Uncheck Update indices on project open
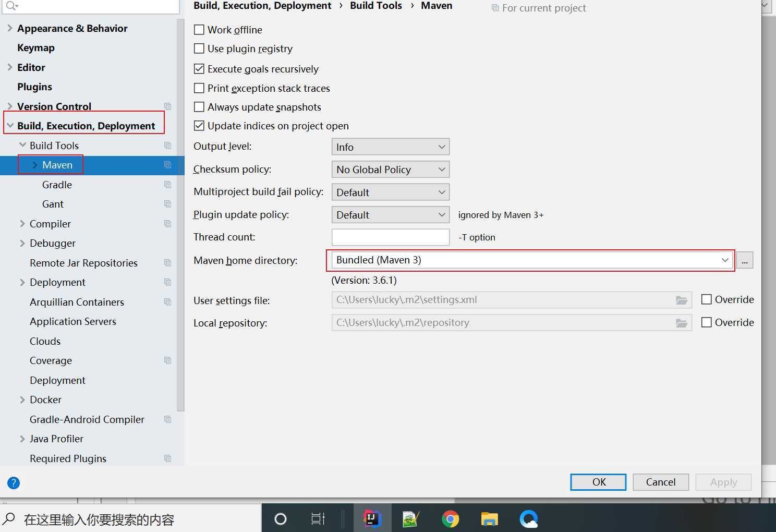The image size is (776, 532). tap(199, 126)
